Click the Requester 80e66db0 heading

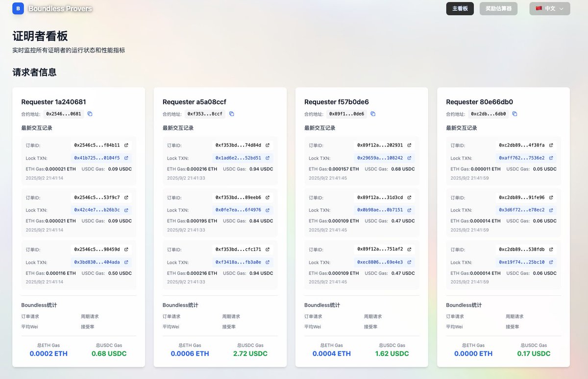point(480,102)
